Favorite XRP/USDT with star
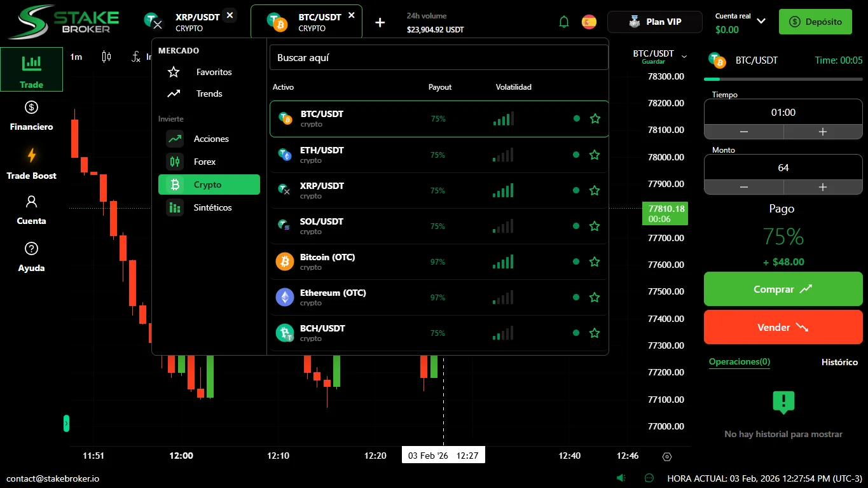 595,190
